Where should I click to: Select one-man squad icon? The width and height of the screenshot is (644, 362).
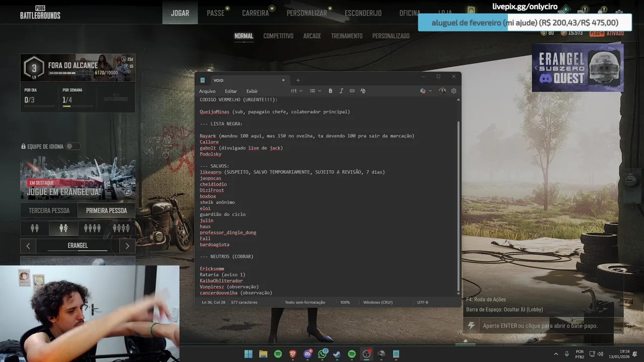121,228
